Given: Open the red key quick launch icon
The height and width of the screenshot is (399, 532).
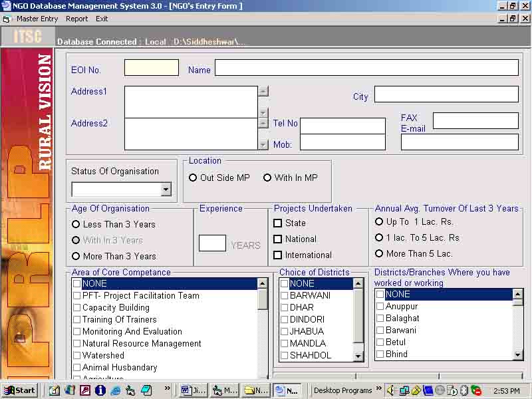Looking at the screenshot, I should [85, 390].
